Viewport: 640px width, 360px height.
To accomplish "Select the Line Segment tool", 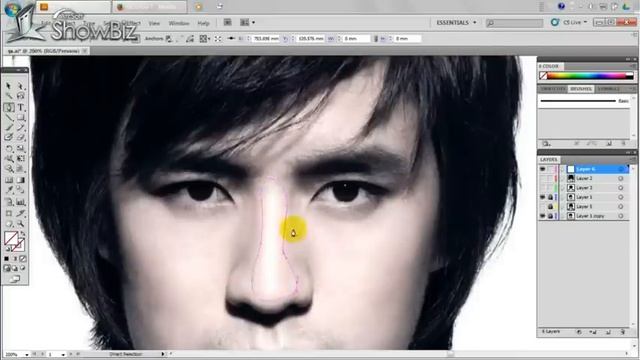I will pyautogui.click(x=9, y=118).
